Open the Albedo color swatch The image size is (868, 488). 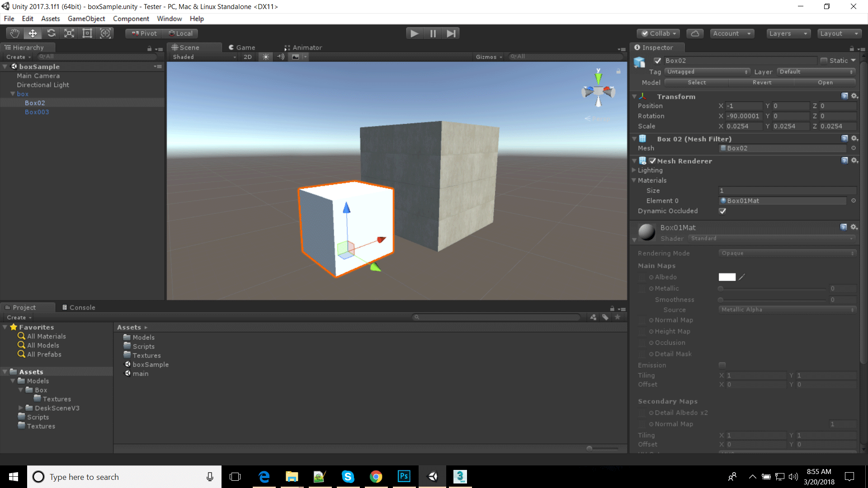click(x=727, y=277)
